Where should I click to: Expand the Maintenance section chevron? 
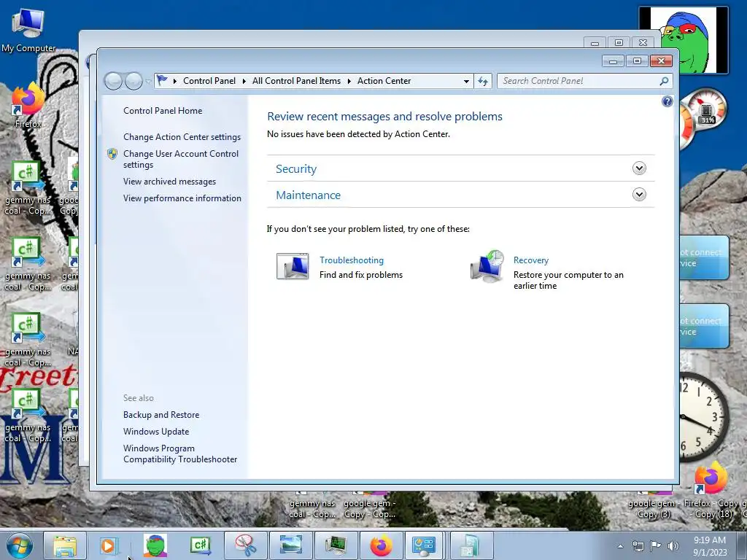[x=639, y=194]
